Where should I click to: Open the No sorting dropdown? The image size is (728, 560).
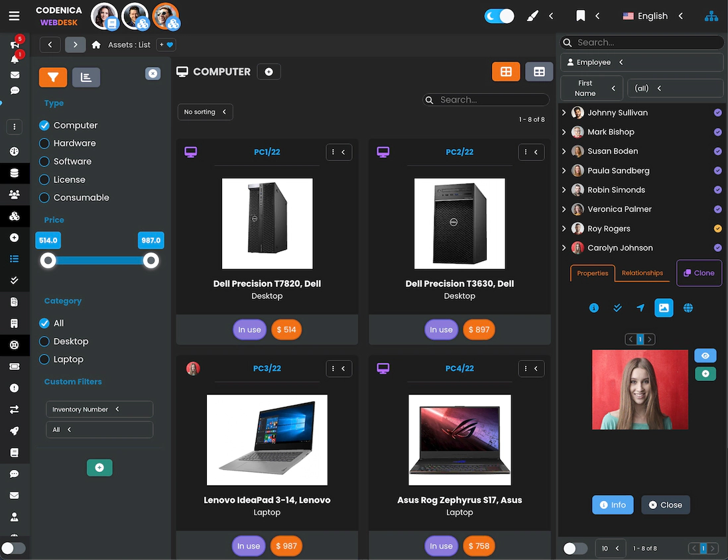point(205,112)
